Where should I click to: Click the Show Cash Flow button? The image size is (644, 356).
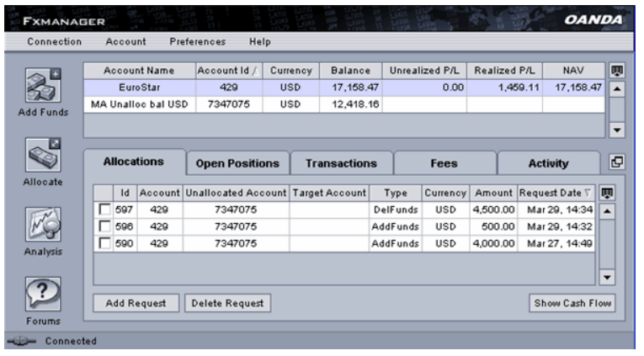(572, 303)
